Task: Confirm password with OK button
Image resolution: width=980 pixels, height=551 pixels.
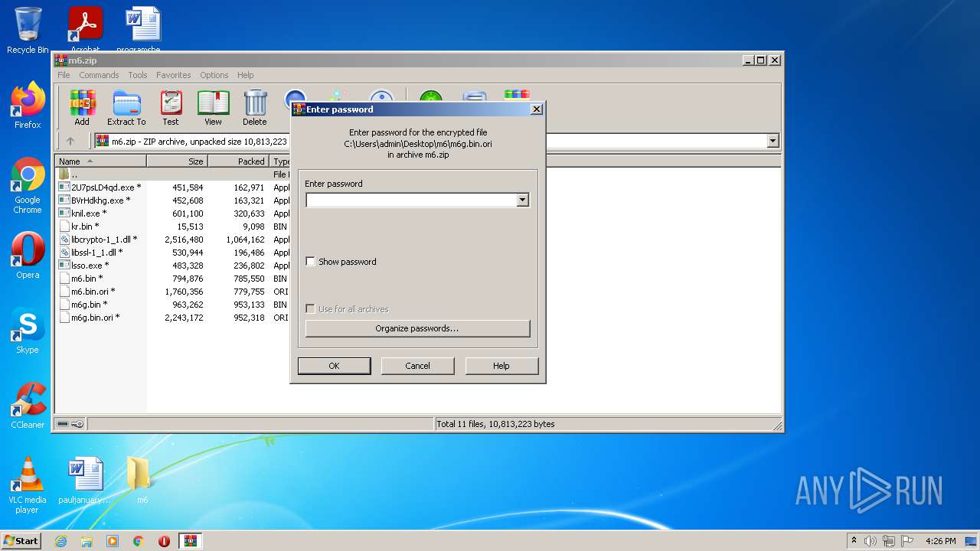Action: point(334,366)
